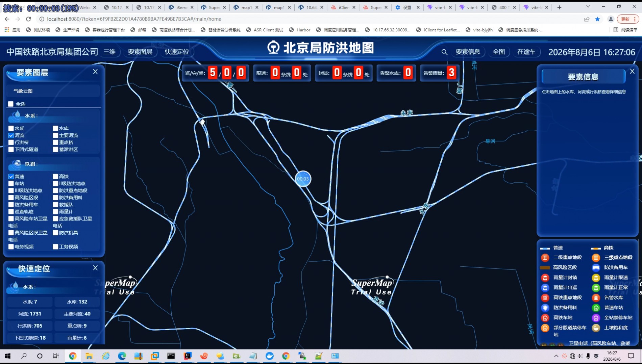Open the notification center in system tray
Image resolution: width=642 pixels, height=364 pixels.
(631, 356)
